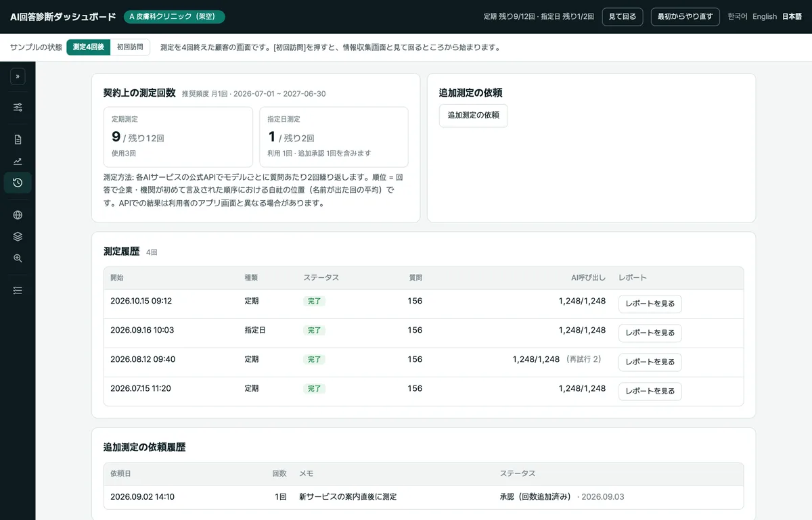The width and height of the screenshot is (812, 520).
Task: View report for 2026.09.16 10:03 measurement
Action: point(650,333)
